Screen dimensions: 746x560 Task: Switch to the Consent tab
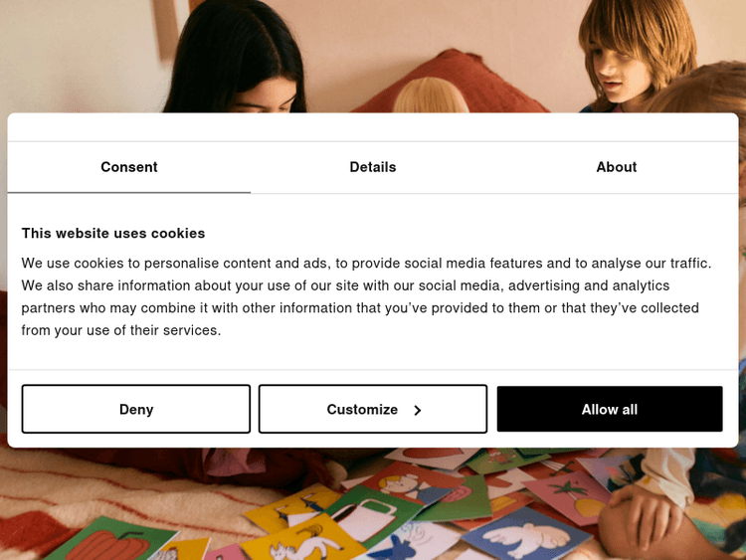[129, 167]
